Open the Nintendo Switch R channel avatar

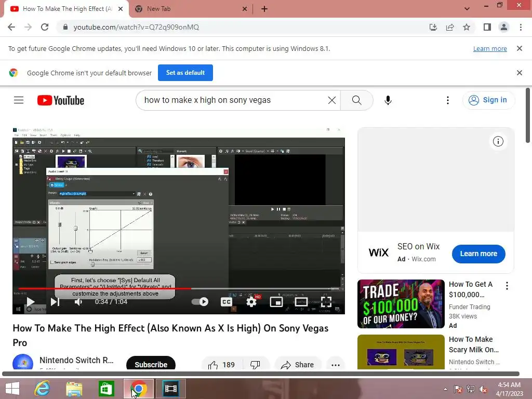(x=23, y=362)
